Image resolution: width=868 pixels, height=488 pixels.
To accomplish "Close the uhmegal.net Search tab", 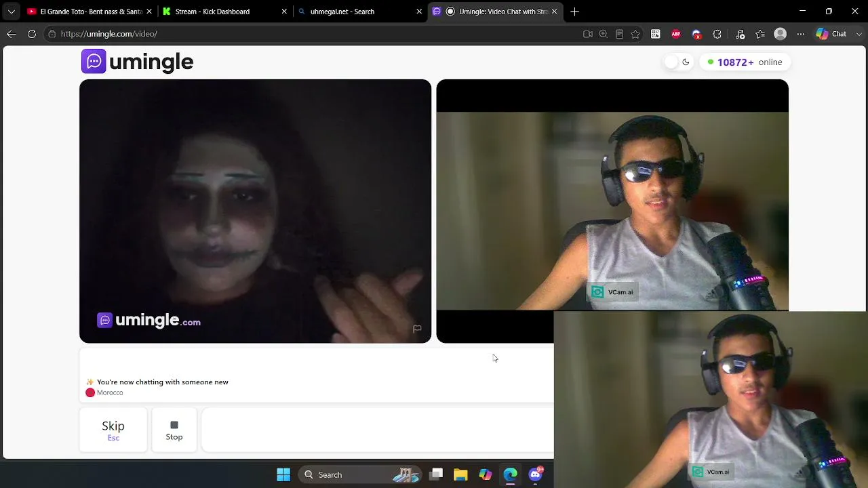I will (419, 12).
